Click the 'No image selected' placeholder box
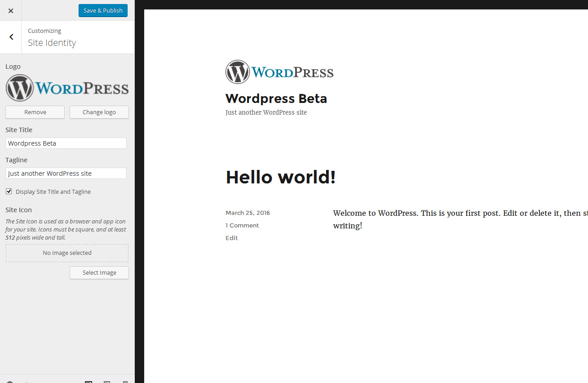The image size is (588, 383). 67,253
